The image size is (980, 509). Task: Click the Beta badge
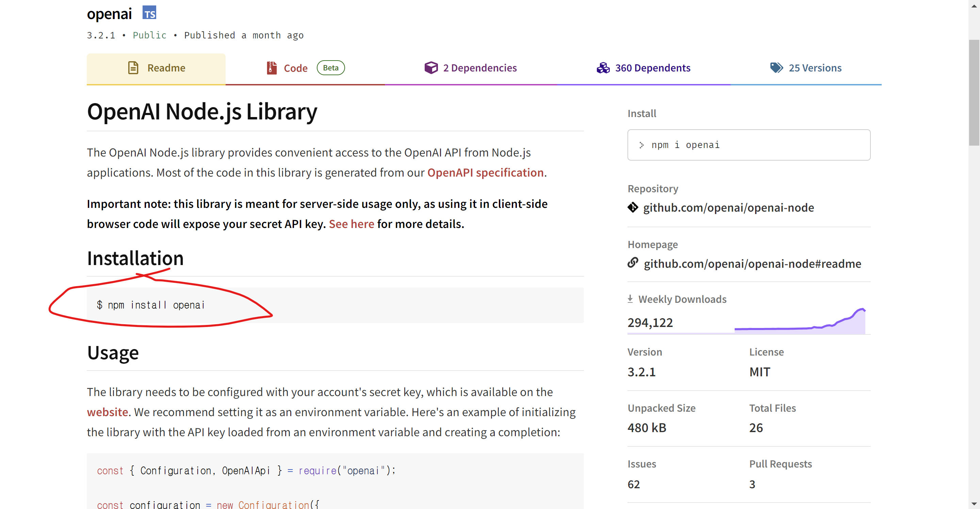coord(331,68)
